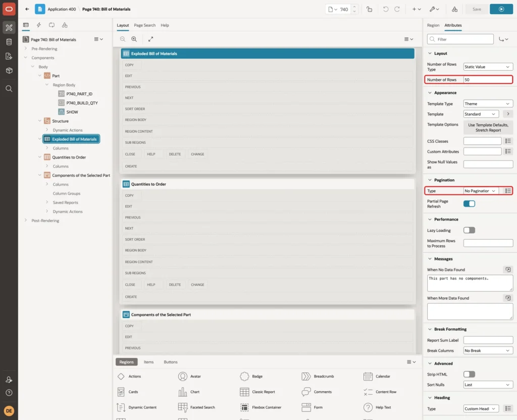Viewport: 517px width, 420px height.
Task: Open Gallery cube icon in sidebar
Action: (x=9, y=71)
